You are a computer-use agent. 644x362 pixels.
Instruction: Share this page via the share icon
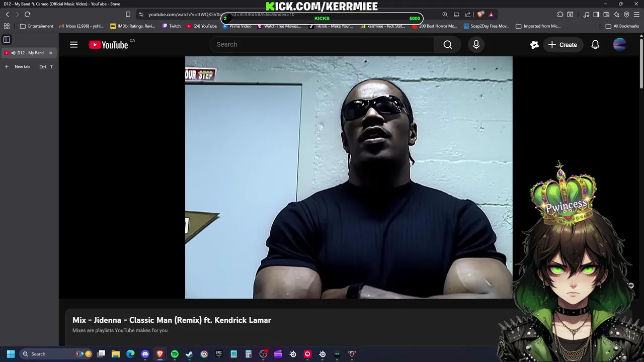pos(468,15)
